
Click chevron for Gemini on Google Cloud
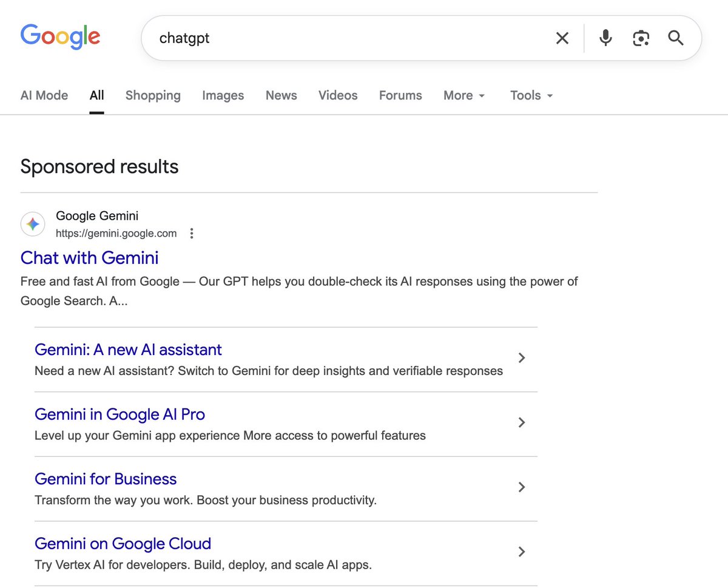[521, 552]
